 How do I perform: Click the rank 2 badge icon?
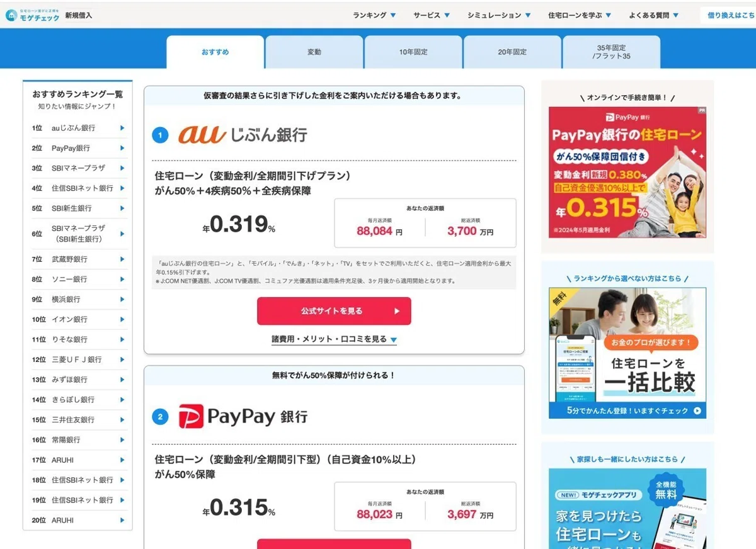pos(160,417)
